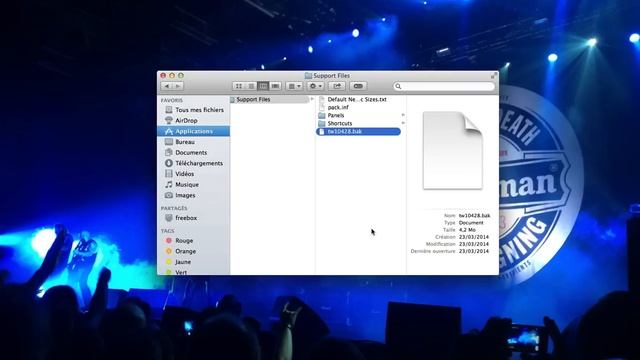Click the AirDrop parachute icon
640x360 pixels.
[169, 120]
